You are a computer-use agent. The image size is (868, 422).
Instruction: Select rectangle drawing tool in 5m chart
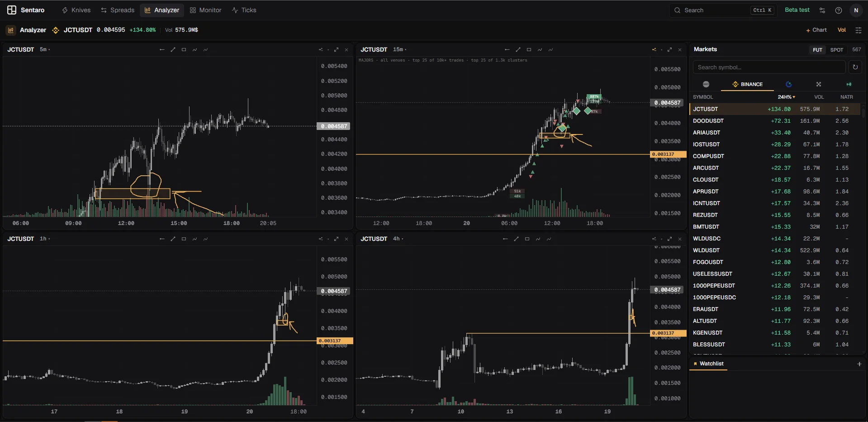tap(184, 50)
